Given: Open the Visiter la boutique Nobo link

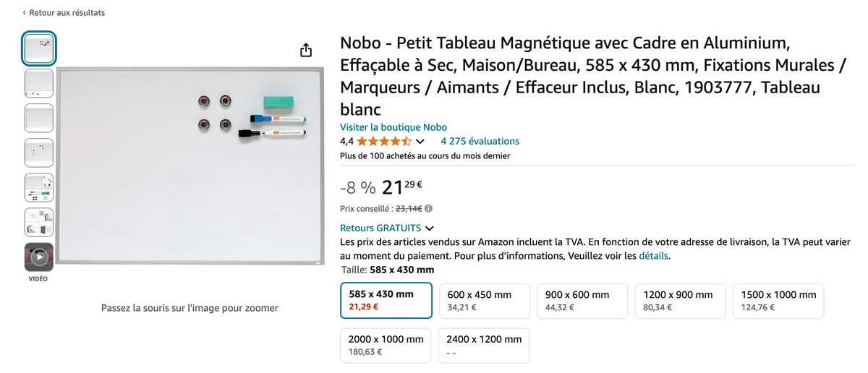Looking at the screenshot, I should click(x=393, y=127).
